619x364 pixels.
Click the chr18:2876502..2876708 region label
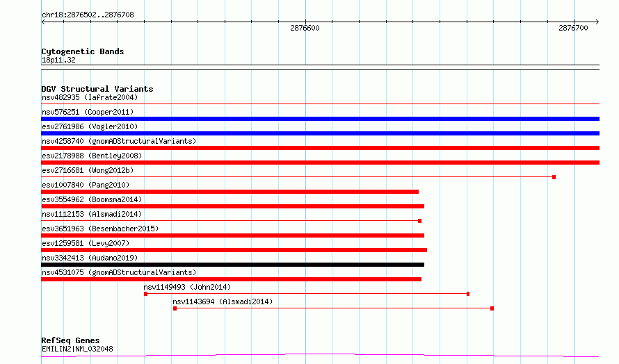point(88,15)
